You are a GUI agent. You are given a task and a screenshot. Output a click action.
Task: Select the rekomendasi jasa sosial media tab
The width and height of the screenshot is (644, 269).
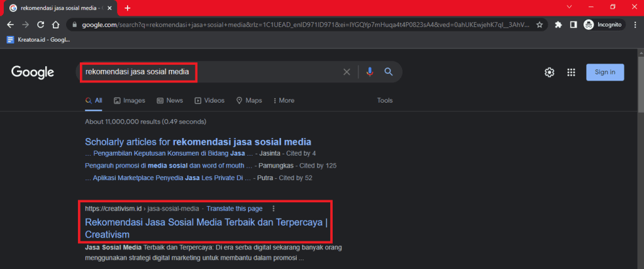[x=61, y=8]
